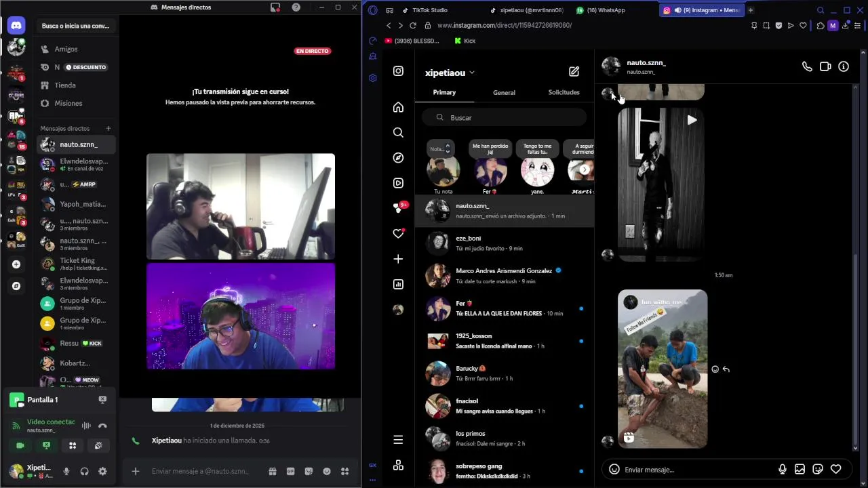Reply to the shared reel message
Image resolution: width=868 pixels, height=488 pixels.
pyautogui.click(x=726, y=369)
